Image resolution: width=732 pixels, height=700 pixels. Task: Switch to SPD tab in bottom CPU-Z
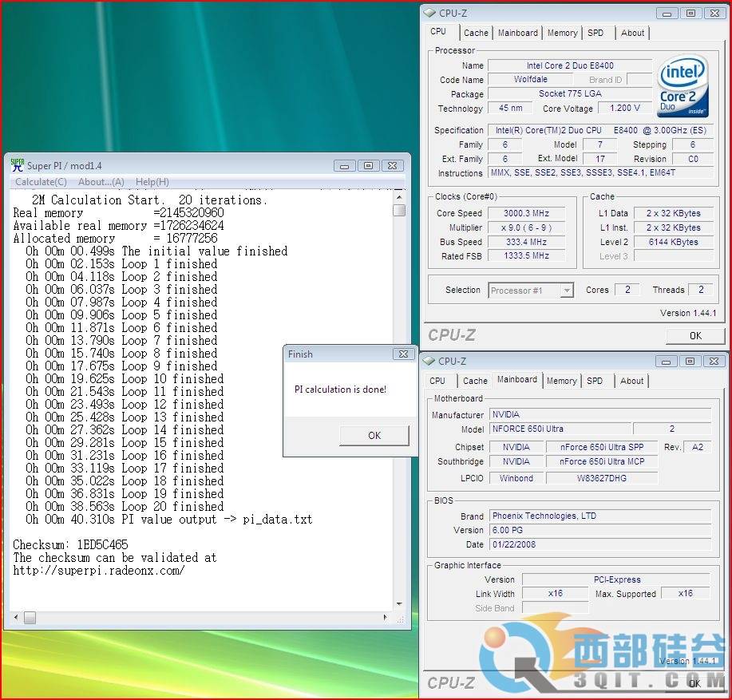pos(595,381)
